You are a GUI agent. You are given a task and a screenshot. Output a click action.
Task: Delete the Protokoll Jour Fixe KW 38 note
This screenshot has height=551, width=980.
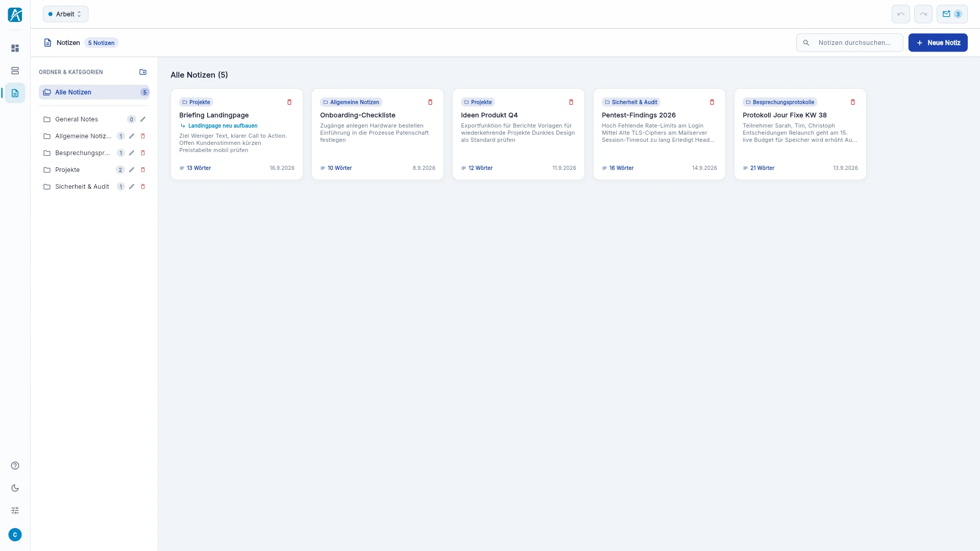coord(853,102)
